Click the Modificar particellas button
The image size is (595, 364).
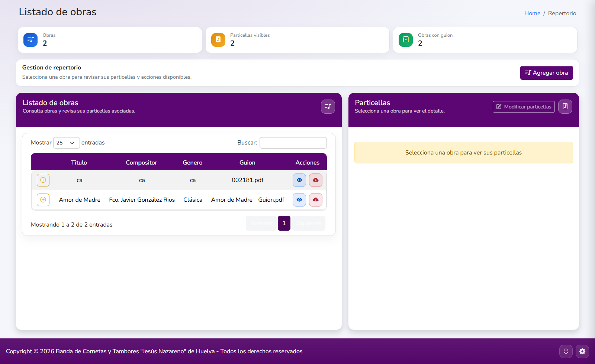pyautogui.click(x=523, y=107)
